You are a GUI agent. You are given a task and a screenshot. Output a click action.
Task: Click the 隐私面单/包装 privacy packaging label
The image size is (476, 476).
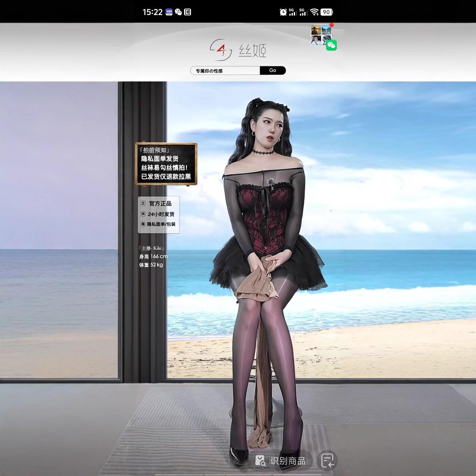point(161,224)
